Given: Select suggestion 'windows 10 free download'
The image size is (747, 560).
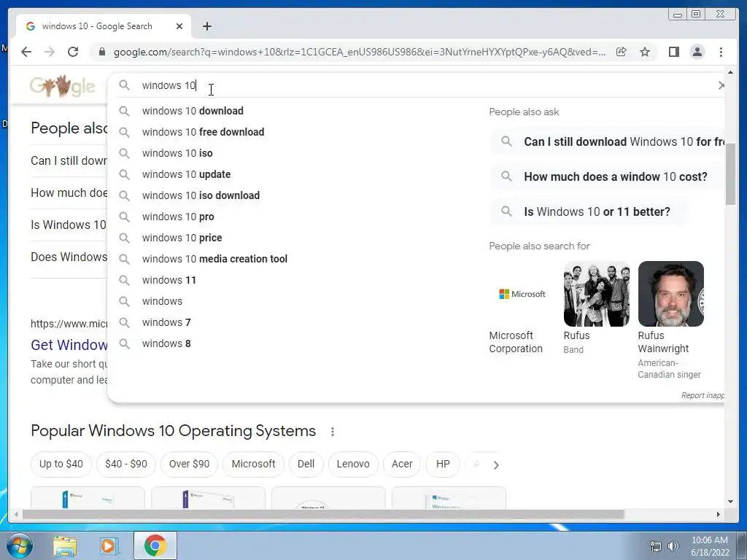Looking at the screenshot, I should (203, 132).
